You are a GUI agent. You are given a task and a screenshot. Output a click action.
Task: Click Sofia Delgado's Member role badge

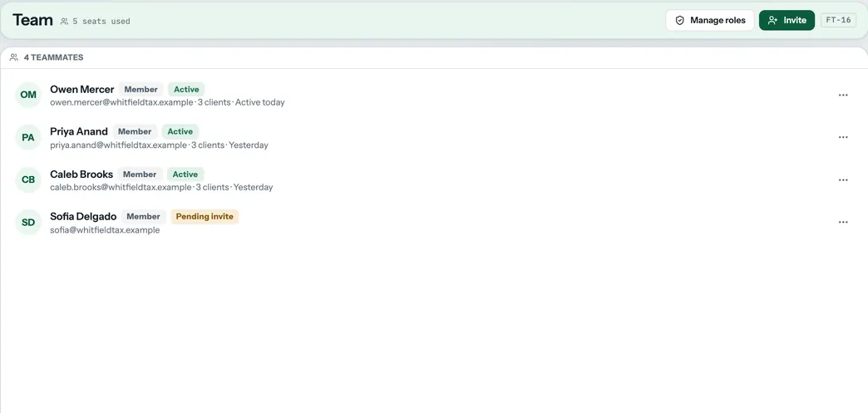point(143,216)
